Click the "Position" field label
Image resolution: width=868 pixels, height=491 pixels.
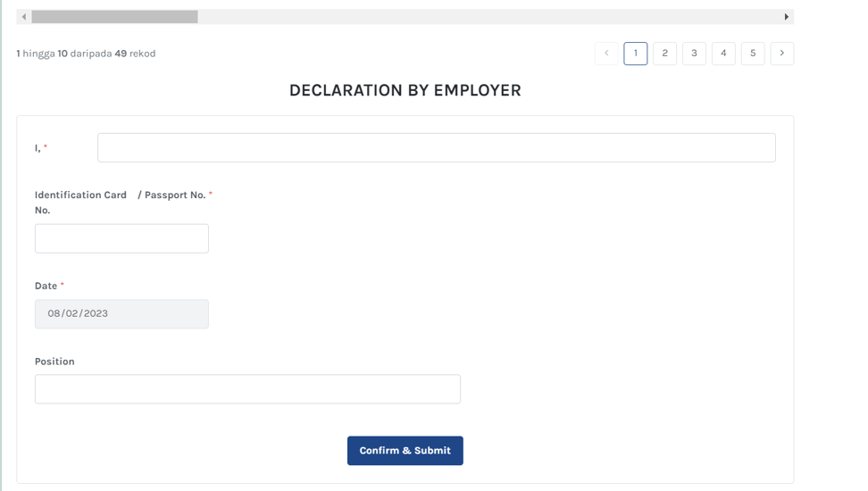point(54,362)
